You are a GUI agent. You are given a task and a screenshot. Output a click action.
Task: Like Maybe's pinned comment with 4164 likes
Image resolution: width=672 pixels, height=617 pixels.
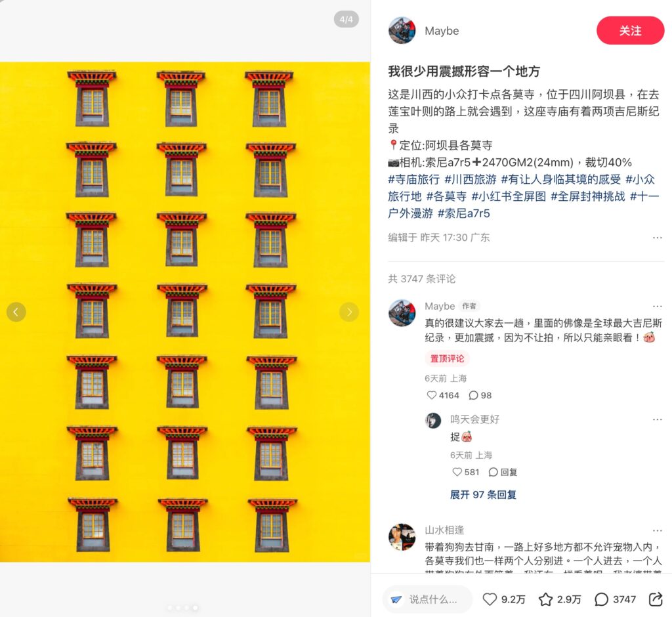(x=432, y=395)
